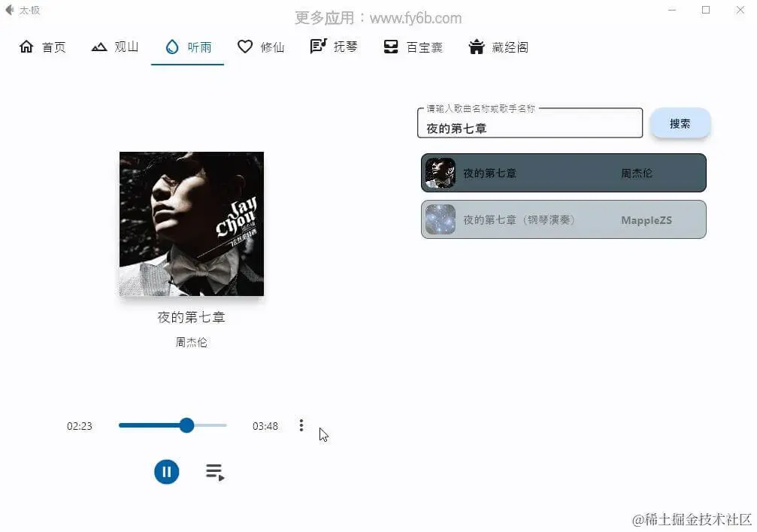Click the heart icon for 修仙
This screenshot has width=757, height=532.
tap(245, 47)
